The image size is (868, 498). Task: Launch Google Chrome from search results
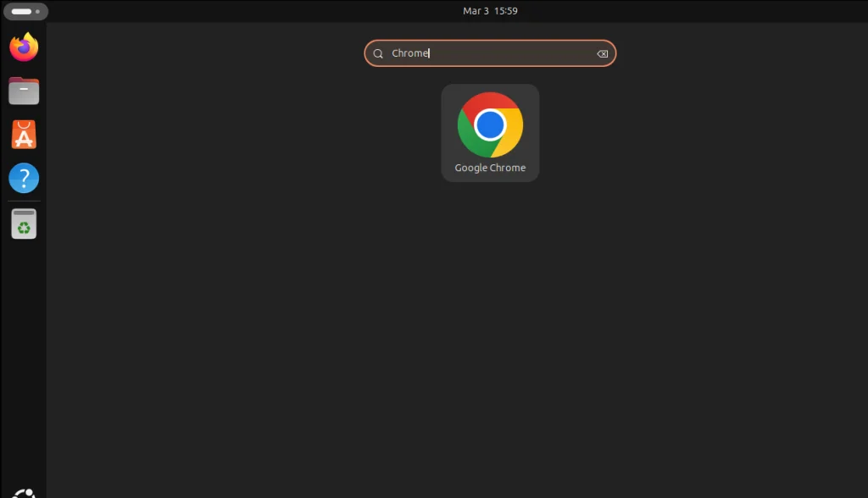point(490,133)
